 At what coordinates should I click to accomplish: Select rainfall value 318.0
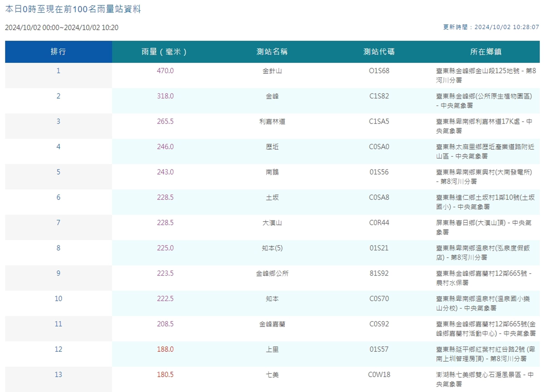(x=165, y=96)
